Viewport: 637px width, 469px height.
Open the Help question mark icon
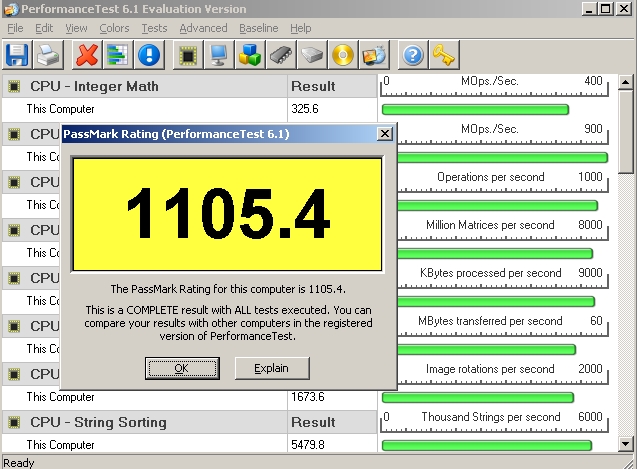pyautogui.click(x=413, y=55)
